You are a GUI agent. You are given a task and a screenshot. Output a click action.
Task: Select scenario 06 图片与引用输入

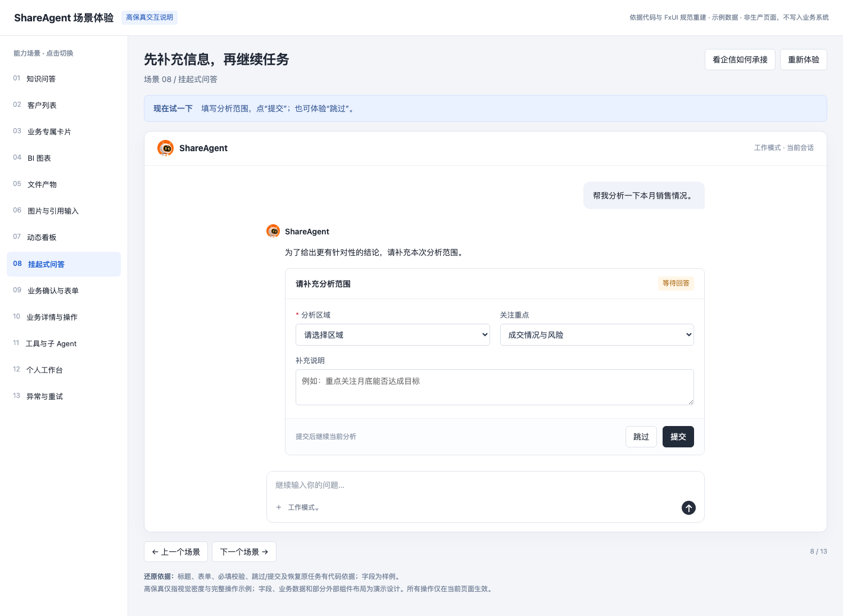pos(64,211)
